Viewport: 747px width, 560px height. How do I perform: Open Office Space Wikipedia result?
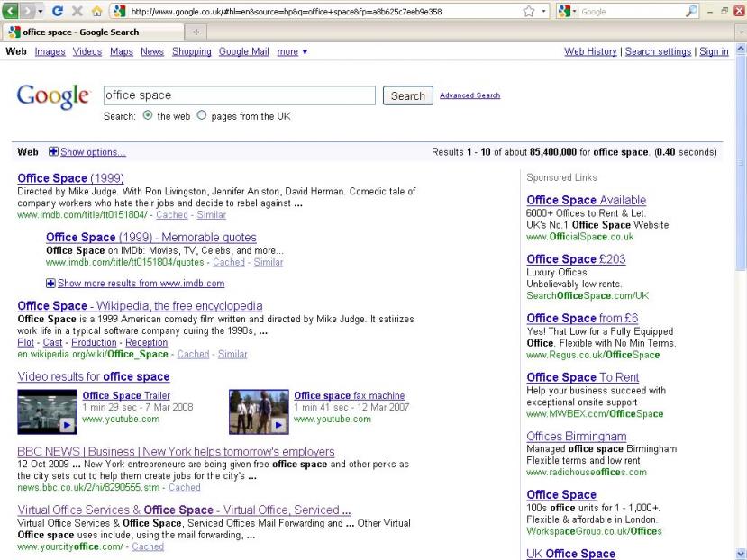point(140,306)
